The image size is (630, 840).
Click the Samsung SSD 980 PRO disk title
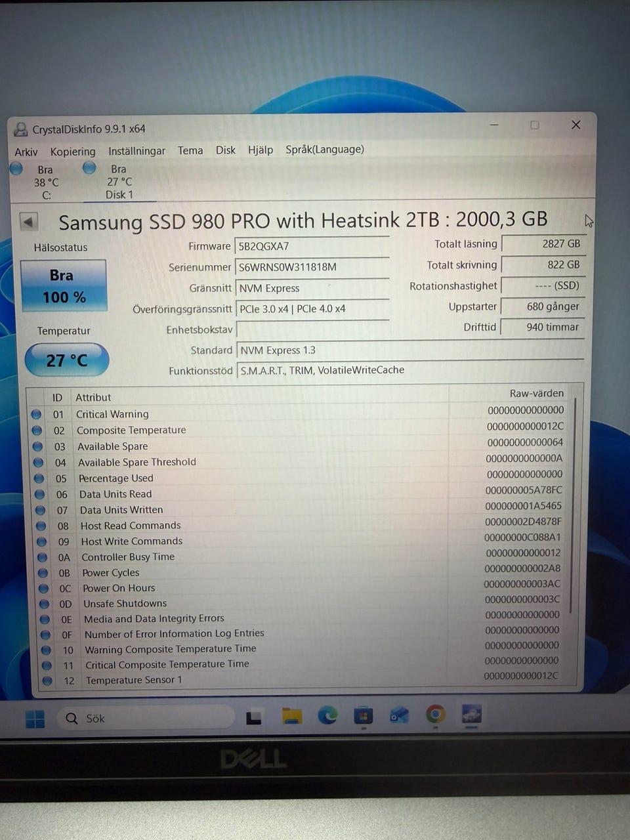click(x=303, y=220)
